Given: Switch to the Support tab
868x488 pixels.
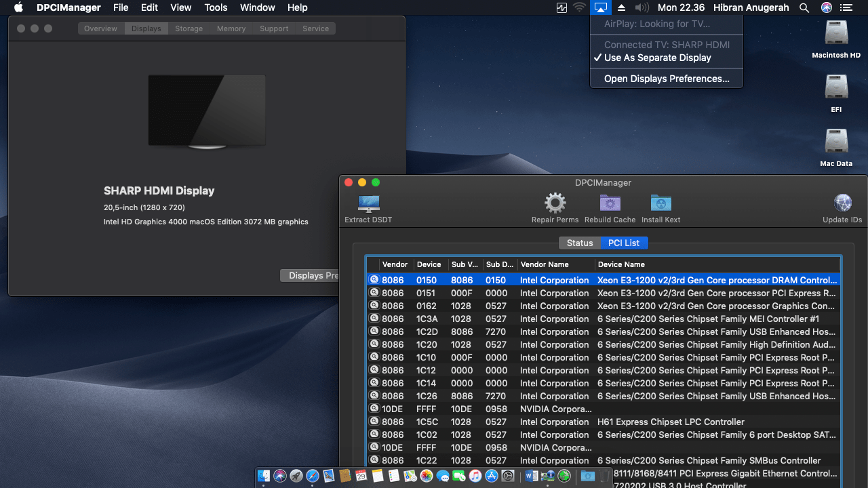Looking at the screenshot, I should (274, 28).
